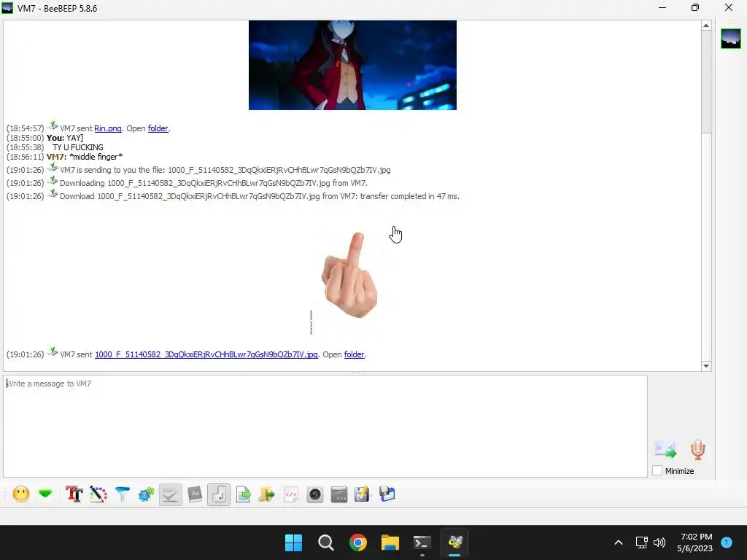Open the Terminal taskbar icon
Screen dimensions: 747x560
click(x=422, y=542)
